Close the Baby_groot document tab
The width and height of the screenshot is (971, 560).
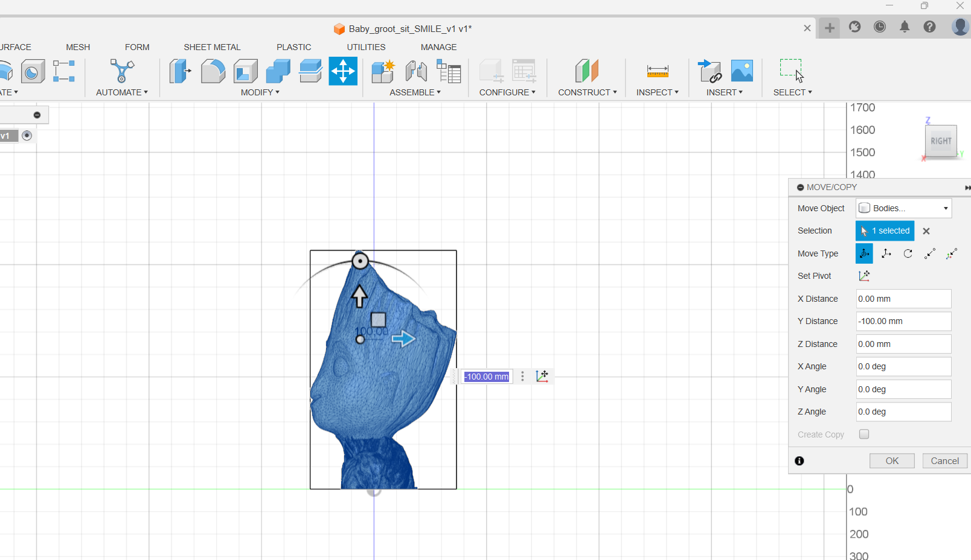807,28
